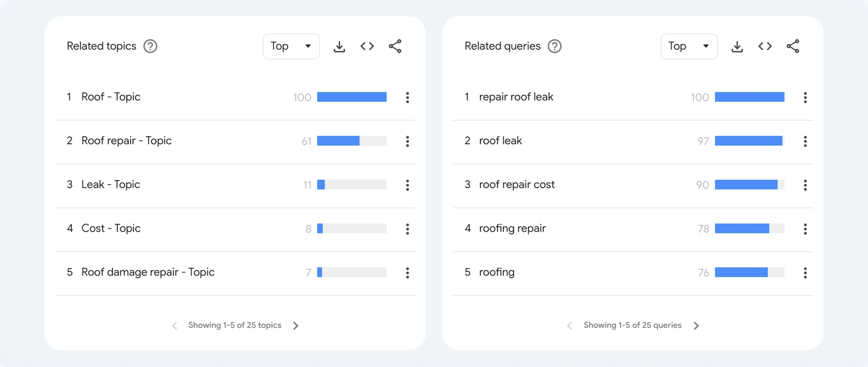Open Roof damage repair topic
This screenshot has width=868, height=367.
pos(148,272)
